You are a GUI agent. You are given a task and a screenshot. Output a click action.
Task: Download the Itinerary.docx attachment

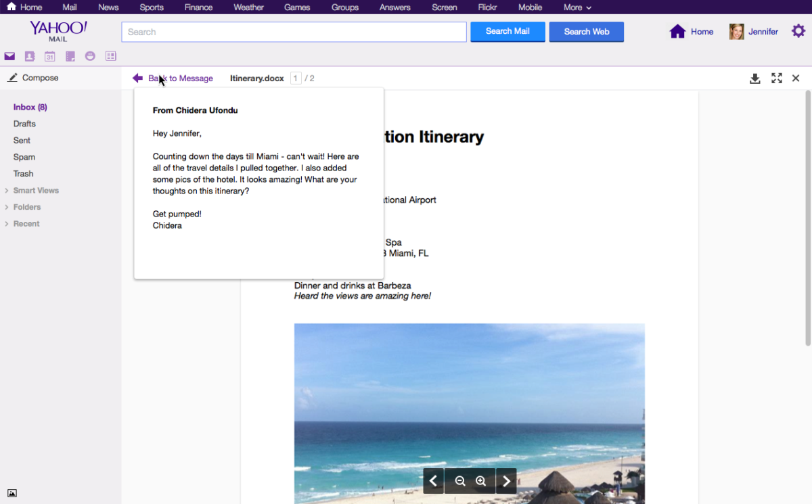click(755, 78)
